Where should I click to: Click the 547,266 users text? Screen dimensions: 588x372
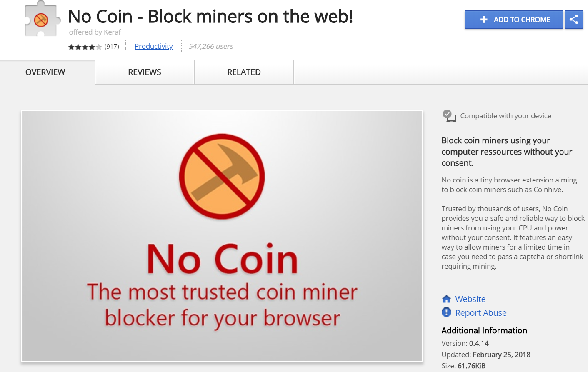click(211, 46)
